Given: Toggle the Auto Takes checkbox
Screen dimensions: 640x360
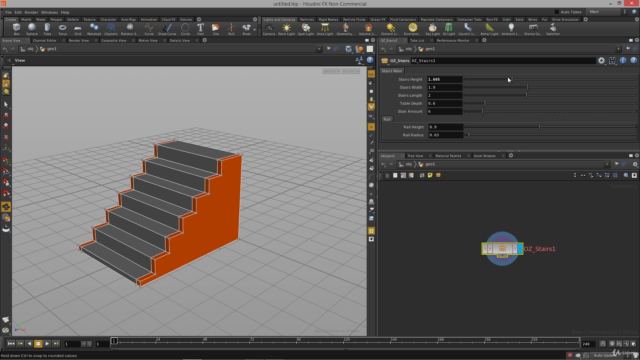Looking at the screenshot, I should pyautogui.click(x=556, y=12).
